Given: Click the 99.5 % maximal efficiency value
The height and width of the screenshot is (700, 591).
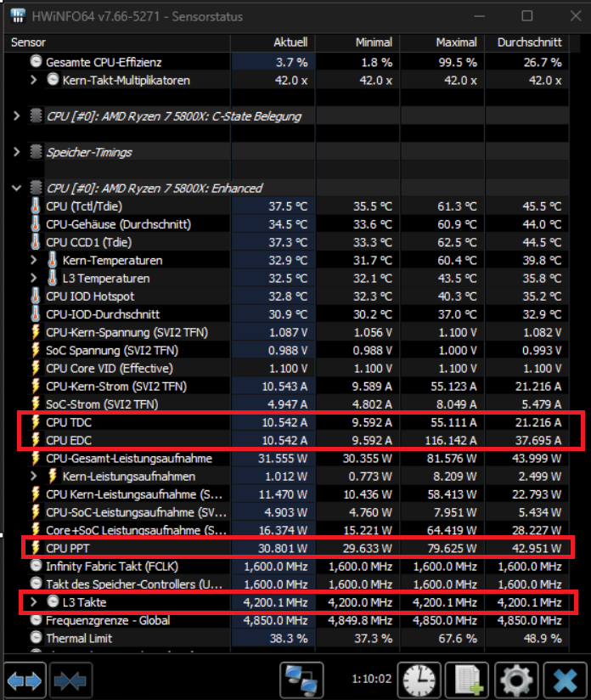Looking at the screenshot, I should [x=458, y=62].
